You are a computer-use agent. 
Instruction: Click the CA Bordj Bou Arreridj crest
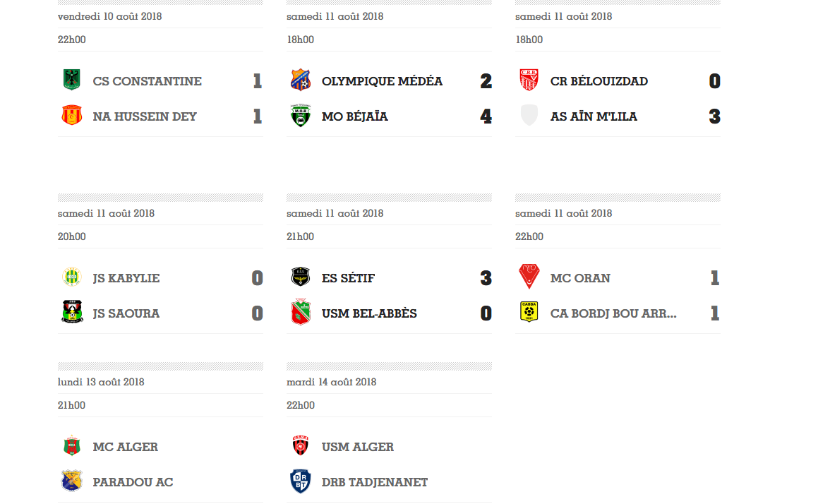point(529,313)
